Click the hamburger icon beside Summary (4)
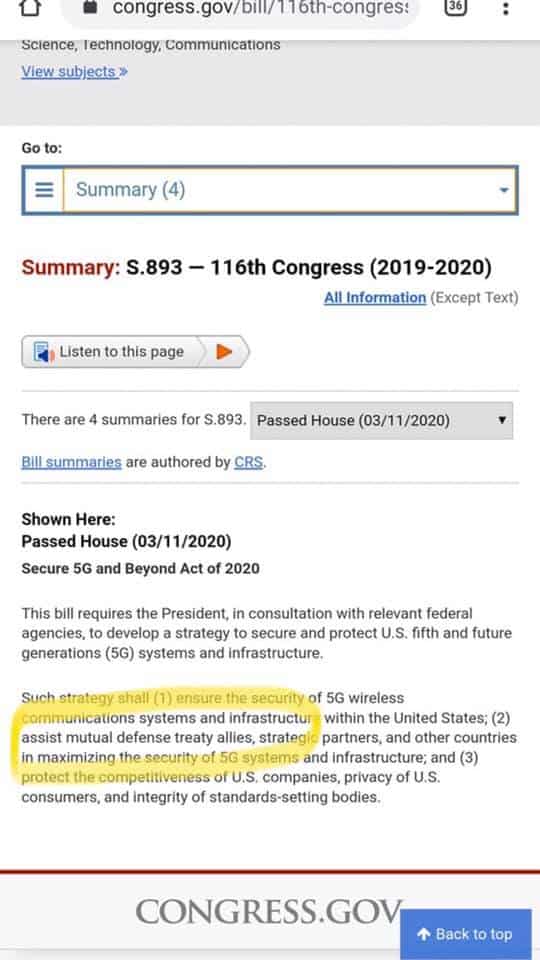The width and height of the screenshot is (540, 960). (x=44, y=190)
